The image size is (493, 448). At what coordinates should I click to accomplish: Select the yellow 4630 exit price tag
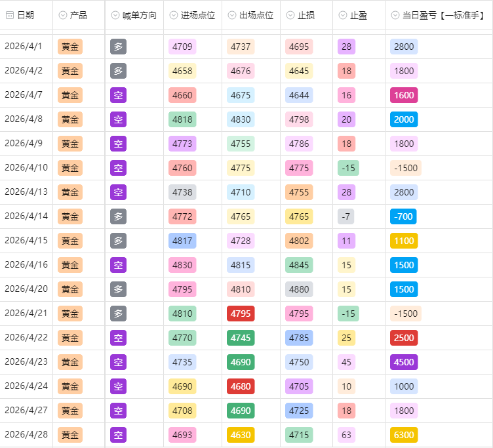pyautogui.click(x=241, y=435)
